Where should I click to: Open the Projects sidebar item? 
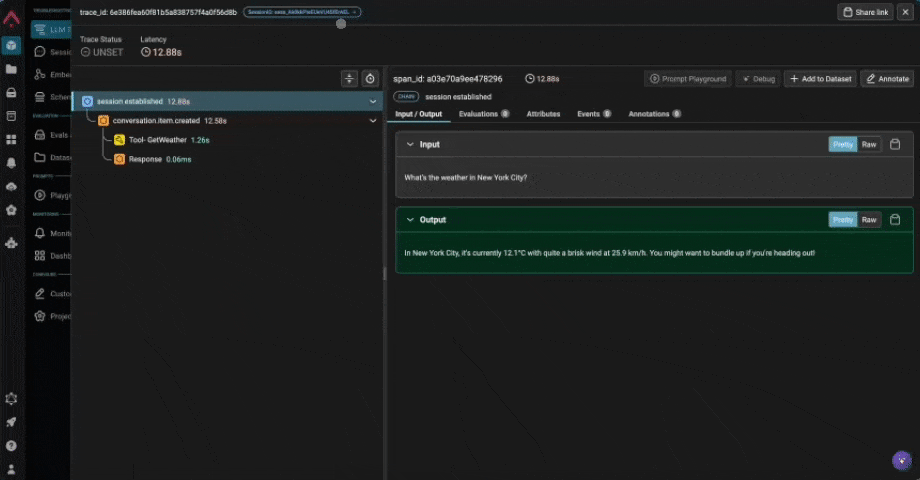click(52, 316)
